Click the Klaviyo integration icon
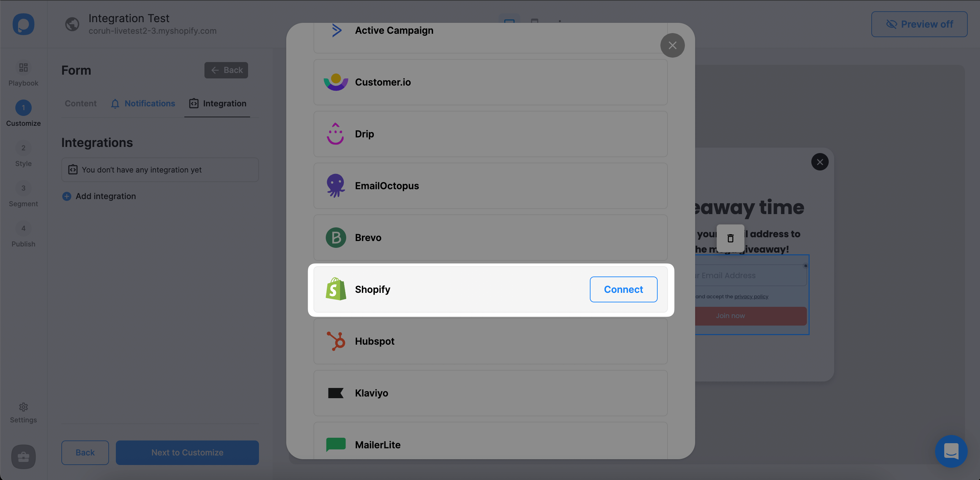980x480 pixels. (x=336, y=392)
